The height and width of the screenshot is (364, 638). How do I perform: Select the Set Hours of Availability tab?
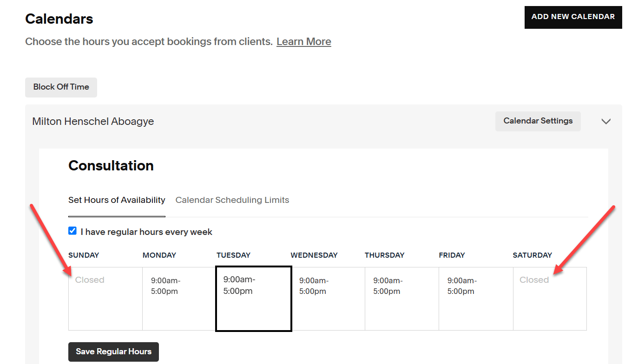(117, 200)
